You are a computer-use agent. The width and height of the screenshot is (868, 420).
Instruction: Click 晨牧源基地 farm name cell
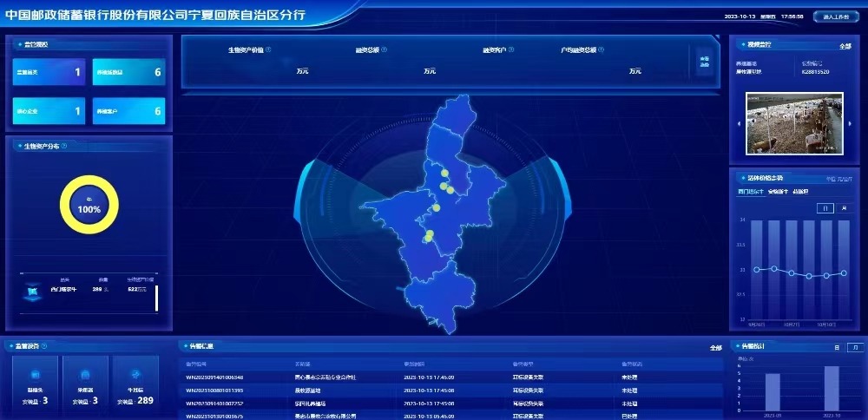click(x=310, y=390)
